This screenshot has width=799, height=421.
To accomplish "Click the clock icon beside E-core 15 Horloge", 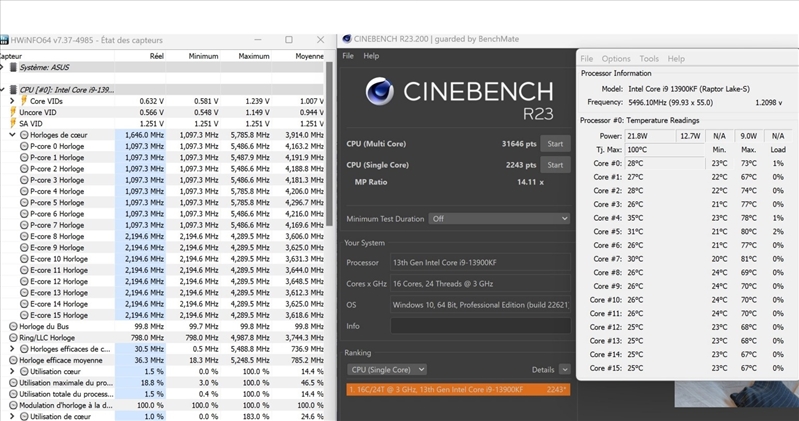I will pyautogui.click(x=24, y=315).
